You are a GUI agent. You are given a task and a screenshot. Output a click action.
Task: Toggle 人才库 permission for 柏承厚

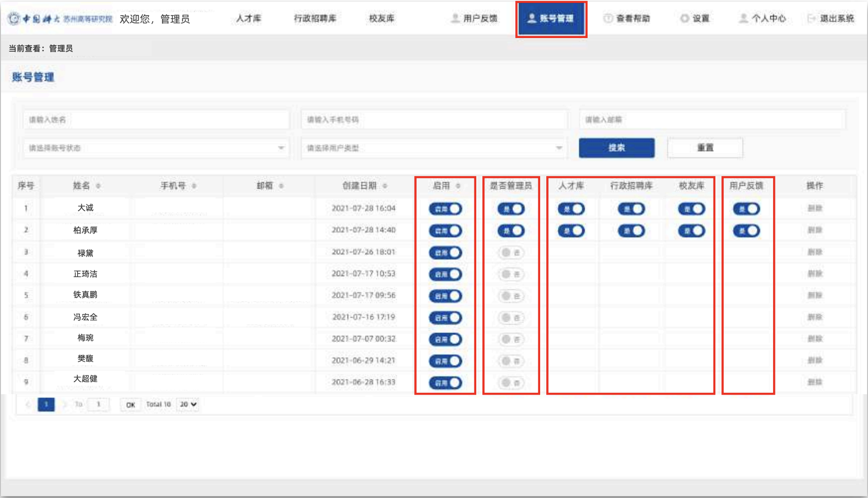[571, 231]
